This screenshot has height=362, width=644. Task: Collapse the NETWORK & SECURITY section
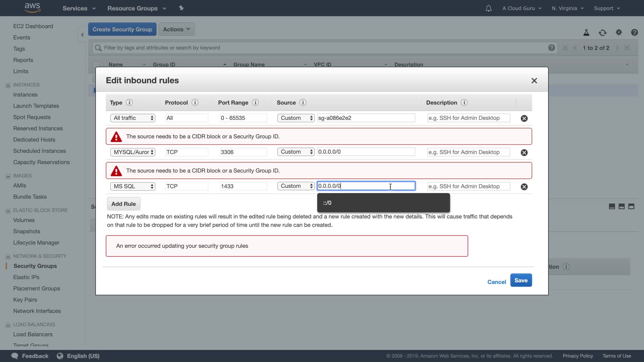[8, 256]
